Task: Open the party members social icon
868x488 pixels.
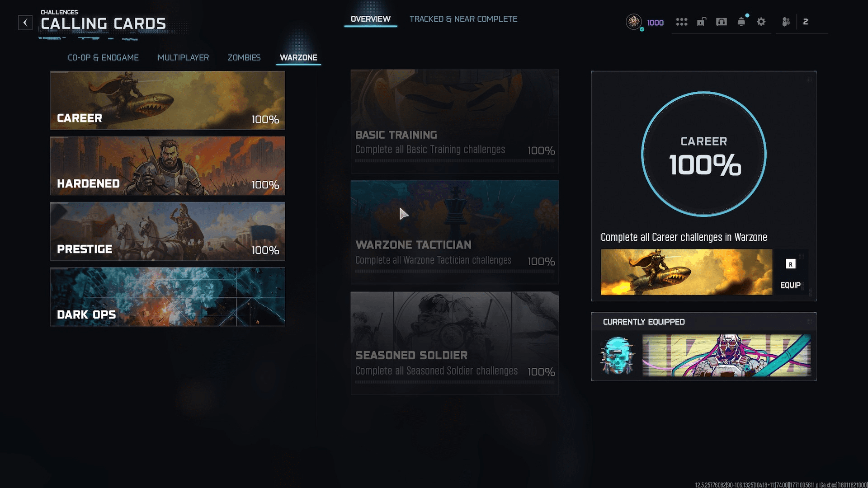Action: 786,22
